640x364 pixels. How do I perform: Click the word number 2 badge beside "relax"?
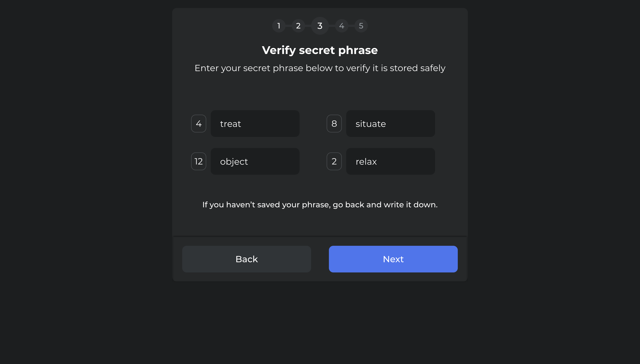click(334, 161)
